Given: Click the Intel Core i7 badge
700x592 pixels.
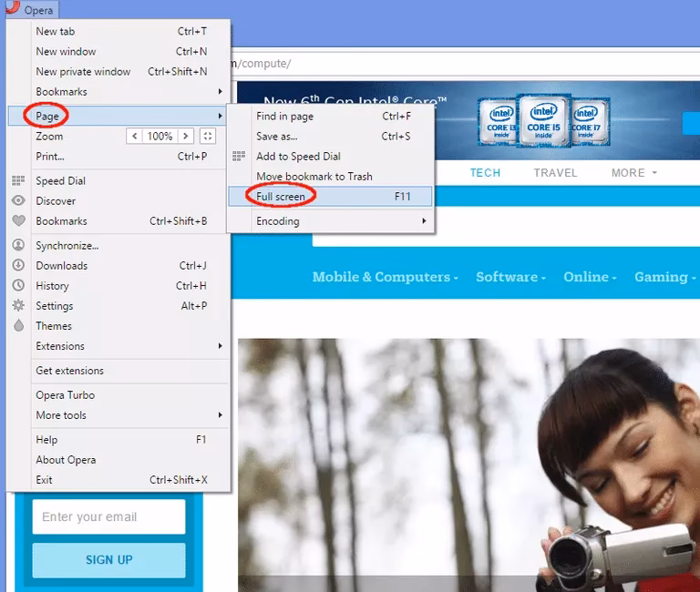Looking at the screenshot, I should [x=590, y=122].
